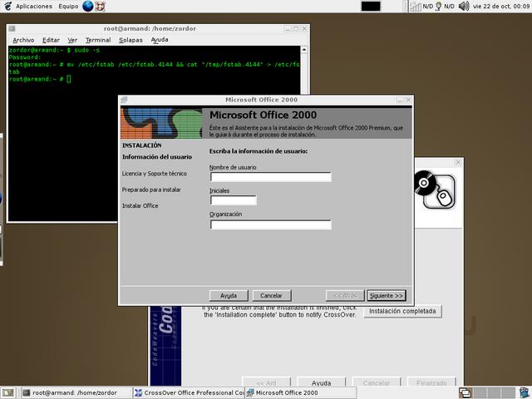Image resolution: width=532 pixels, height=399 pixels.
Task: Open the volume speaker icon
Action: click(464, 6)
